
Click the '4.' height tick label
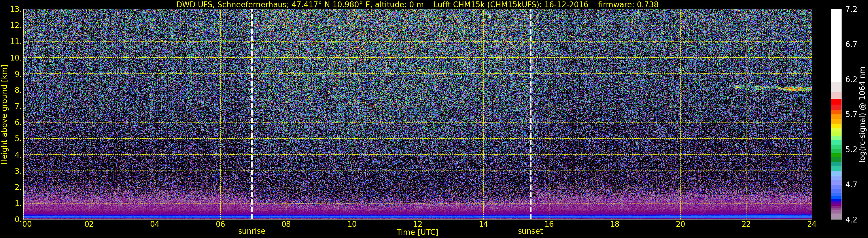click(18, 155)
